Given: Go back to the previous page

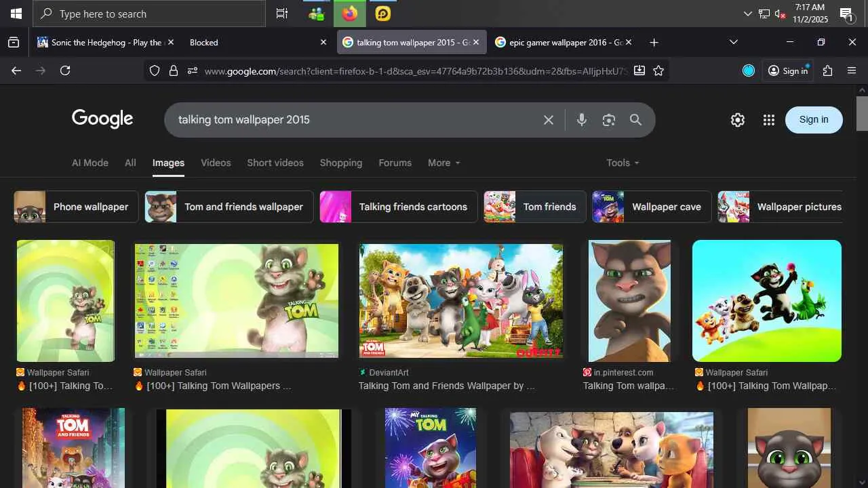Looking at the screenshot, I should [x=16, y=70].
